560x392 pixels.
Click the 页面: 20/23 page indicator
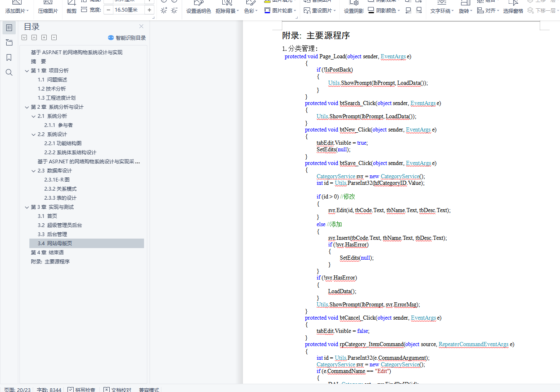coord(17,390)
